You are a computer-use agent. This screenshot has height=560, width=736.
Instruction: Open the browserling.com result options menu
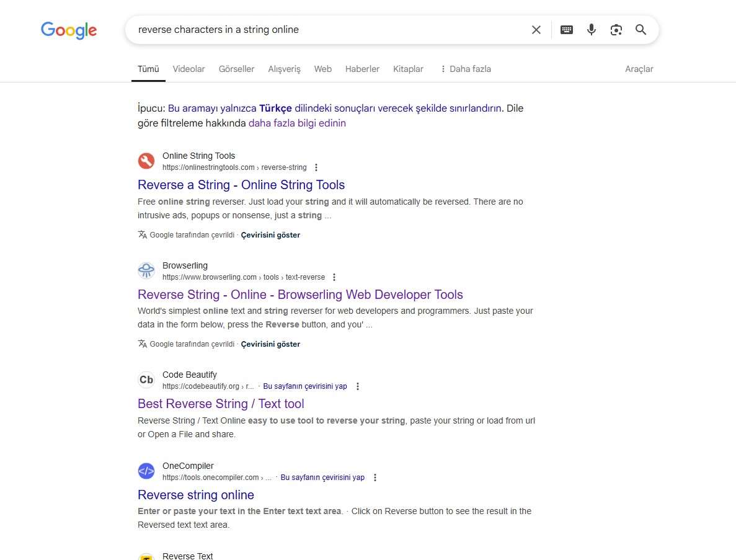[334, 277]
